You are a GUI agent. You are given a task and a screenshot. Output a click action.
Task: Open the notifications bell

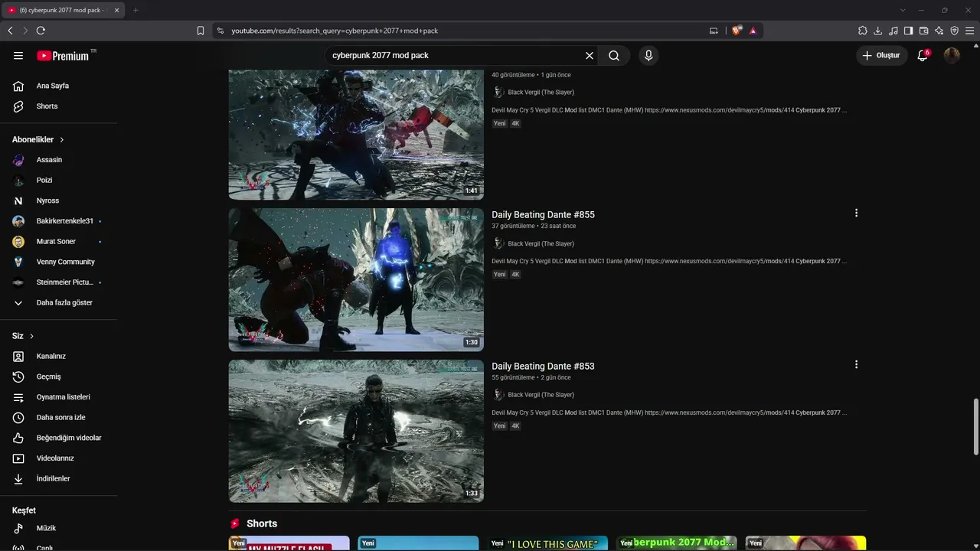click(923, 55)
